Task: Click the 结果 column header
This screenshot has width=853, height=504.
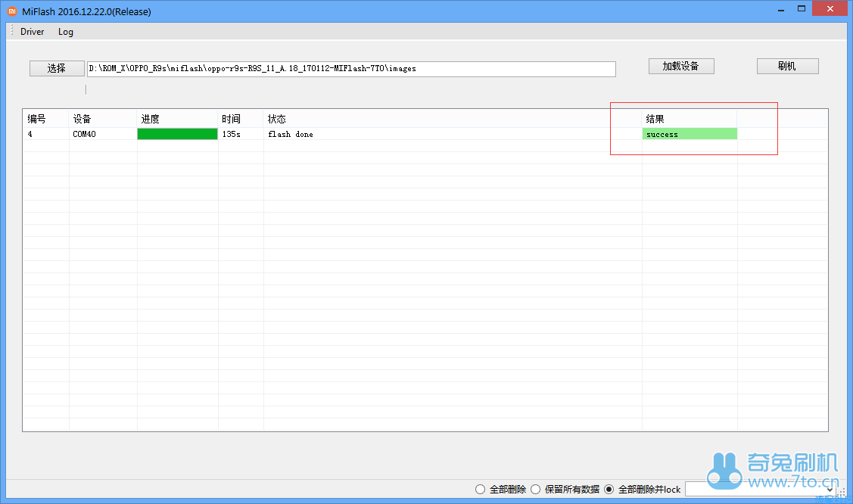Action: point(690,119)
